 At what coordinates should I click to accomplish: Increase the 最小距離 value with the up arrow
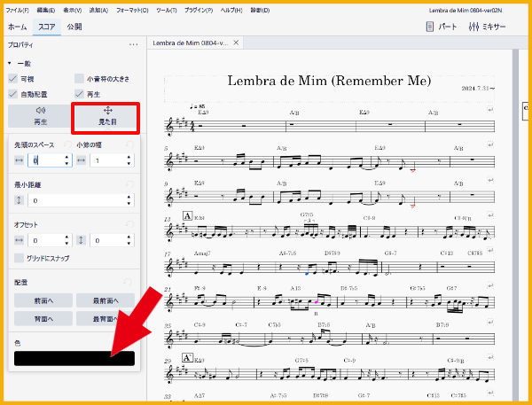[129, 197]
